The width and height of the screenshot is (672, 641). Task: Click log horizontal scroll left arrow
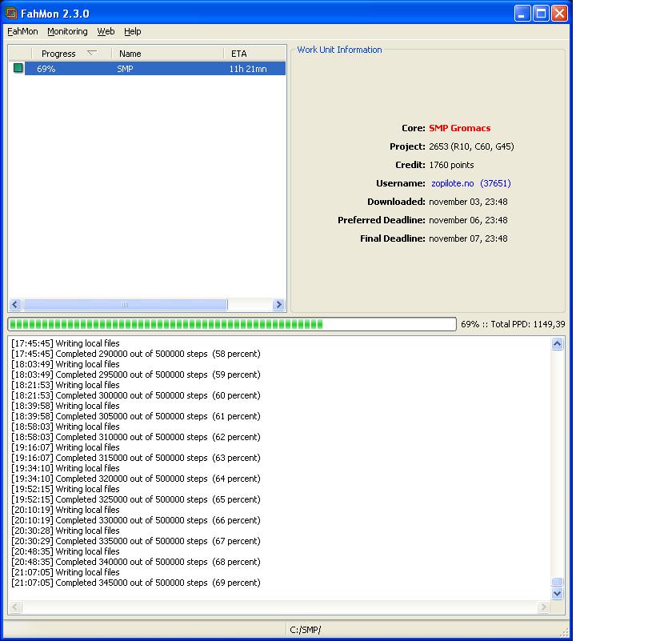pyautogui.click(x=15, y=607)
